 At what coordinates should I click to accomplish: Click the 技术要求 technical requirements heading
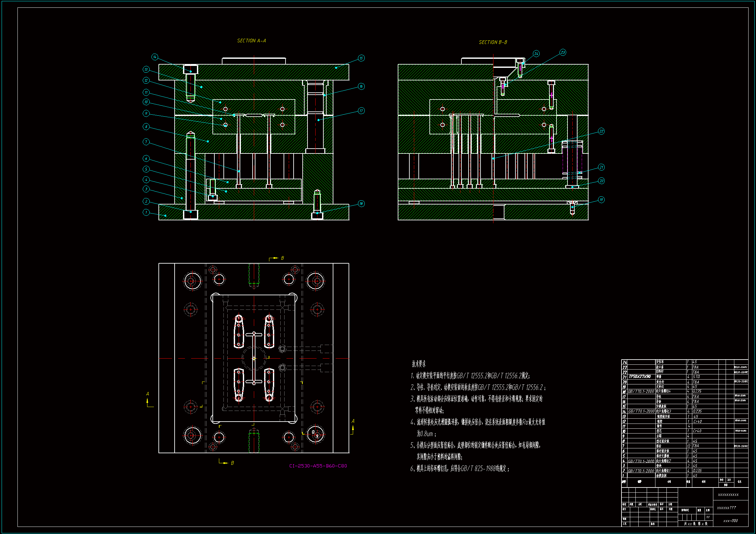pos(418,364)
